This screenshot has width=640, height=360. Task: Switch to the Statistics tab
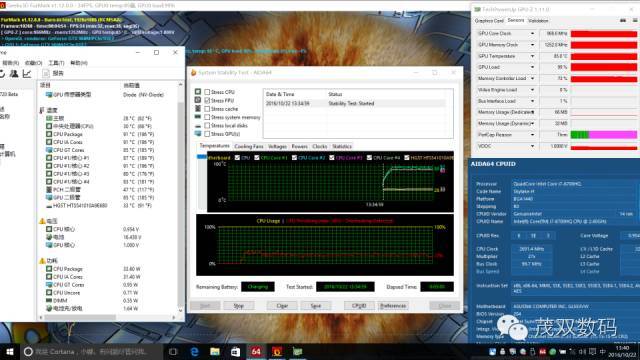342,147
